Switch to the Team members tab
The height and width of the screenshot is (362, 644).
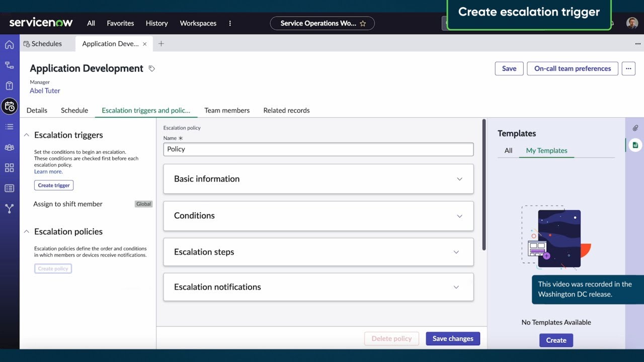[227, 110]
